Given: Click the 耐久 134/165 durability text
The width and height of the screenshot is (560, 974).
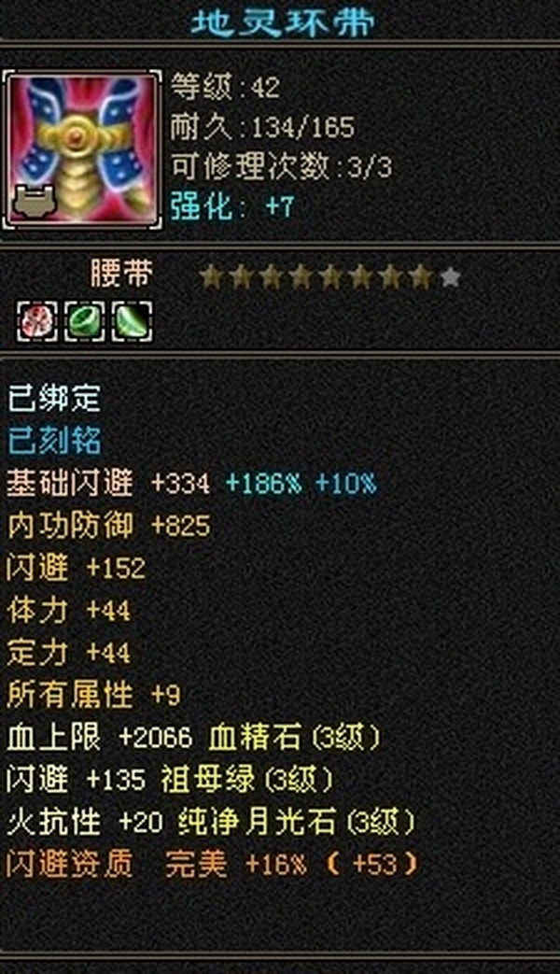Looking at the screenshot, I should 262,127.
